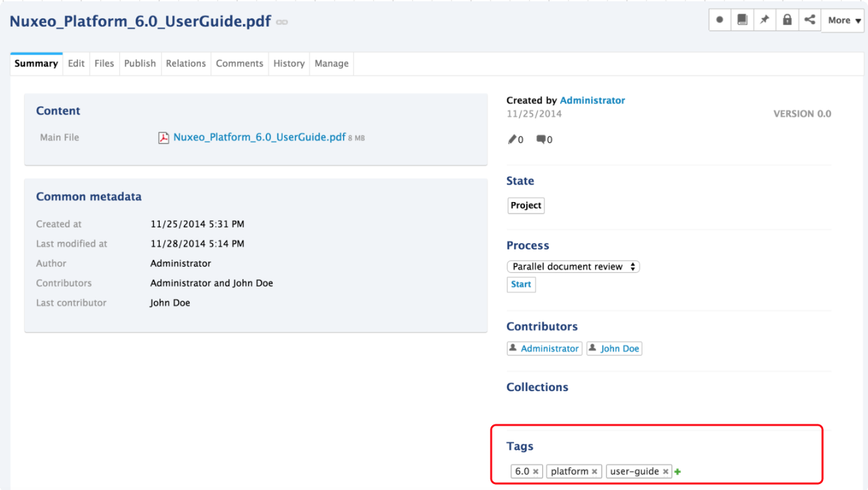Click the creation date 11/25/2014 under Created by
This screenshot has height=490, width=868.
point(534,114)
